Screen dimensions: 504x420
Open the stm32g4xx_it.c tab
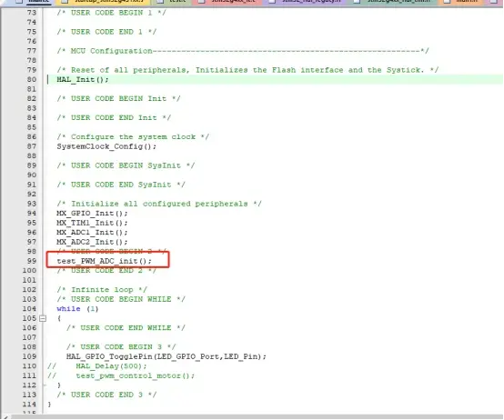(234, 2)
